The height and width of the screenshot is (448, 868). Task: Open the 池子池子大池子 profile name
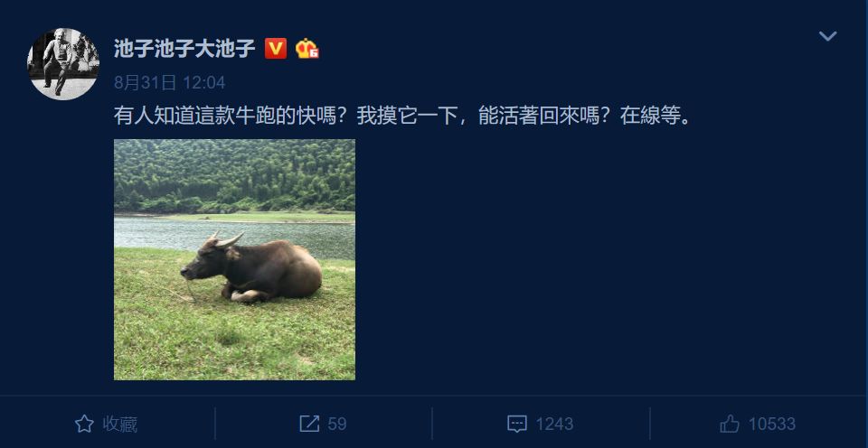click(x=184, y=49)
